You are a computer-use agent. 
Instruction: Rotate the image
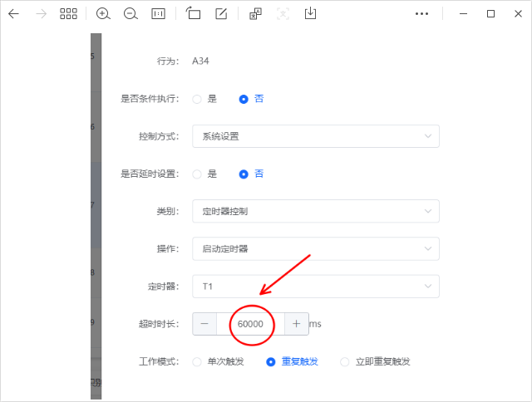[193, 13]
